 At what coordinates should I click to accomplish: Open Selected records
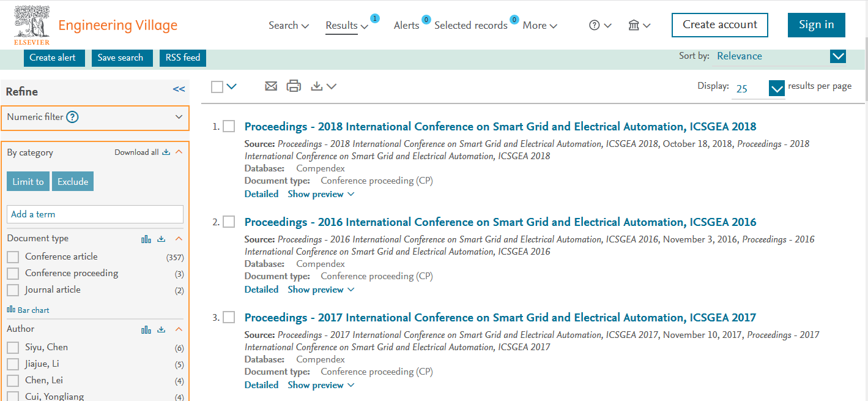pos(471,26)
